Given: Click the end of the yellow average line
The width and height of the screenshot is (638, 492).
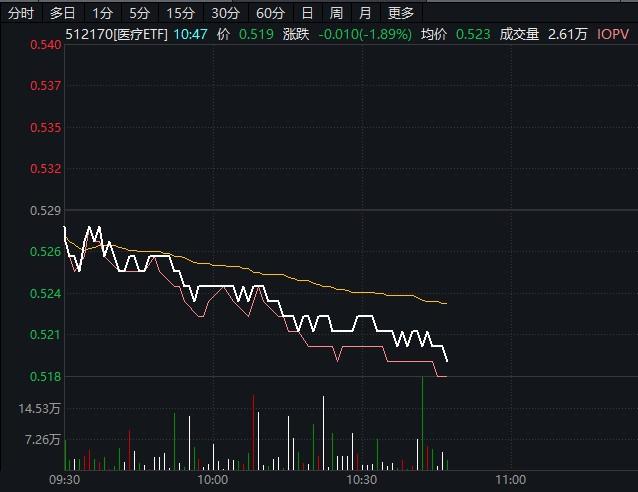Looking at the screenshot, I should [x=446, y=304].
